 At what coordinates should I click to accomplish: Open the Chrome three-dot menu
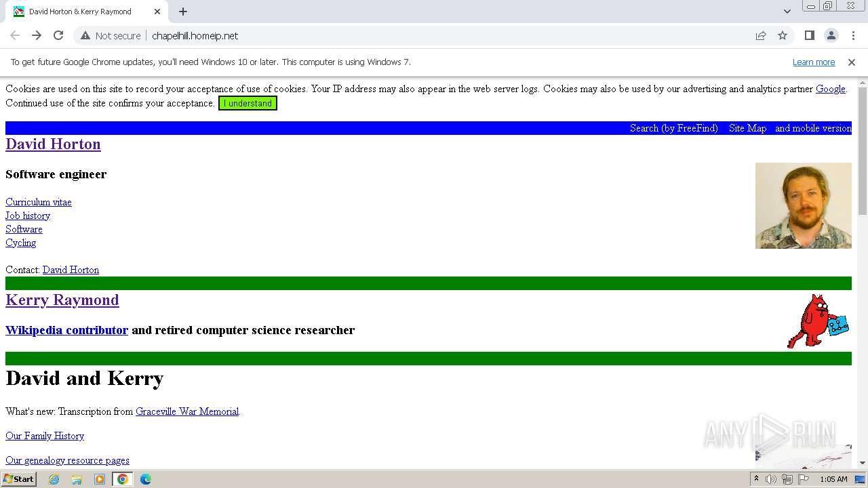click(853, 36)
